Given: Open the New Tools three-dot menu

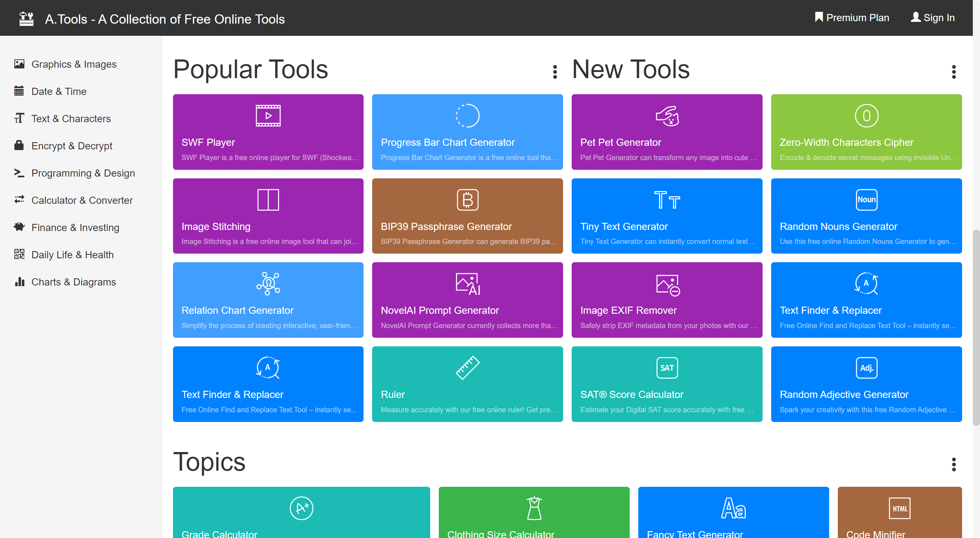Looking at the screenshot, I should click(953, 72).
